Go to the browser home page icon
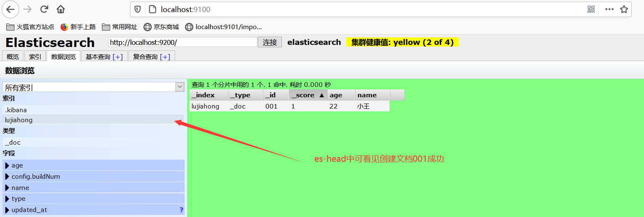This screenshot has width=644, height=217. (x=61, y=9)
